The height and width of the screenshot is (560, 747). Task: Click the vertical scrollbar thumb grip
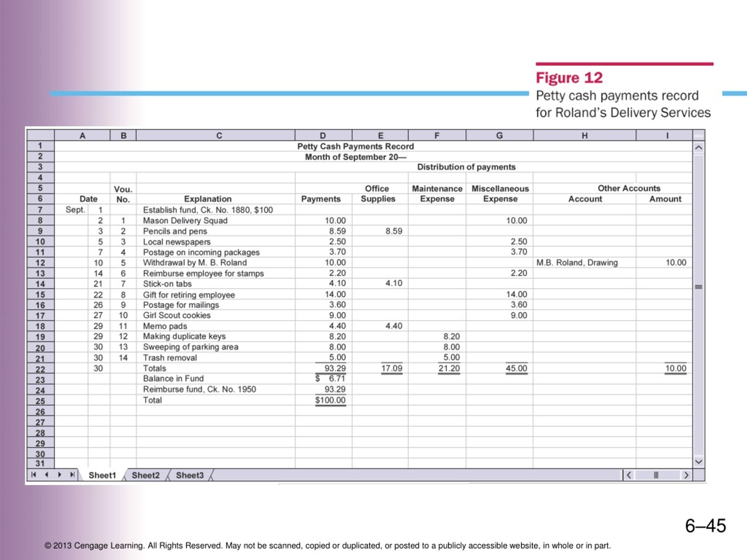click(699, 287)
